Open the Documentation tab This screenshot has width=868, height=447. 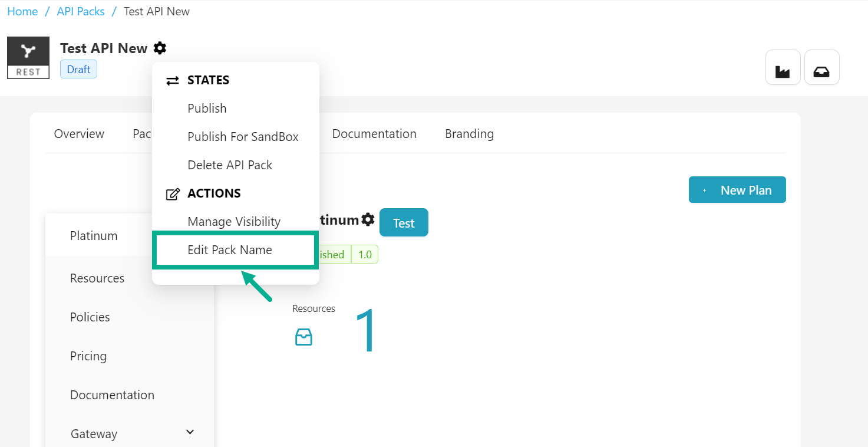(374, 134)
